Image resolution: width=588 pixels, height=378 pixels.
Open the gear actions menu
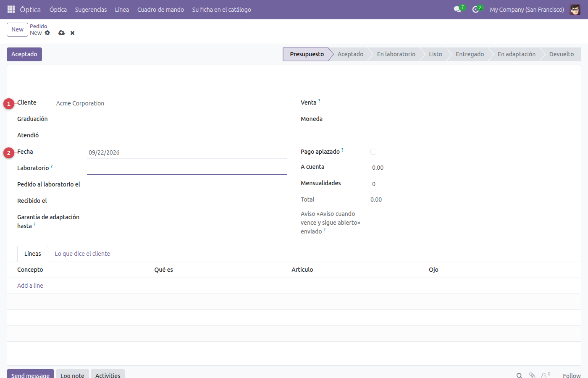(x=47, y=33)
